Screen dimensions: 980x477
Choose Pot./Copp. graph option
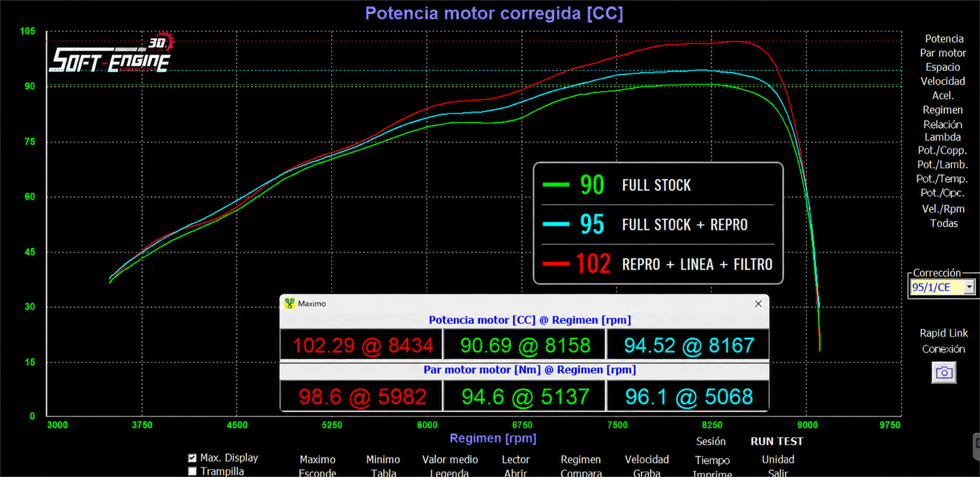click(x=943, y=151)
